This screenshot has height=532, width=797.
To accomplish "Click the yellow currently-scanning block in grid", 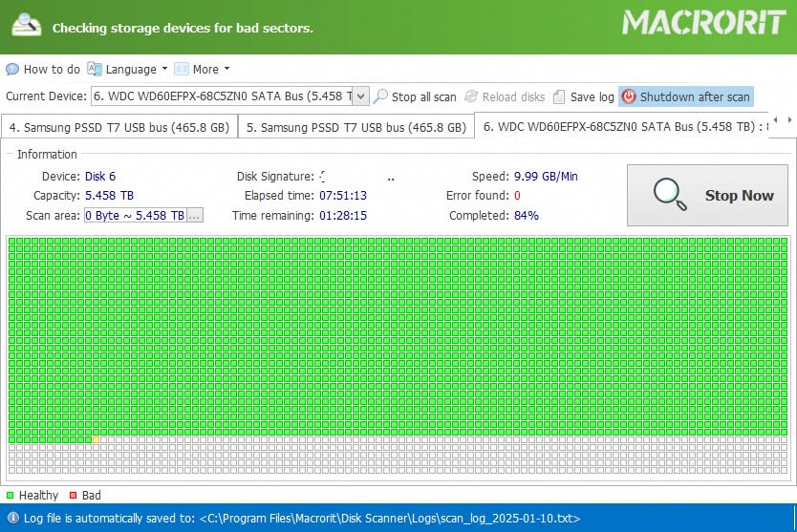I will [97, 439].
